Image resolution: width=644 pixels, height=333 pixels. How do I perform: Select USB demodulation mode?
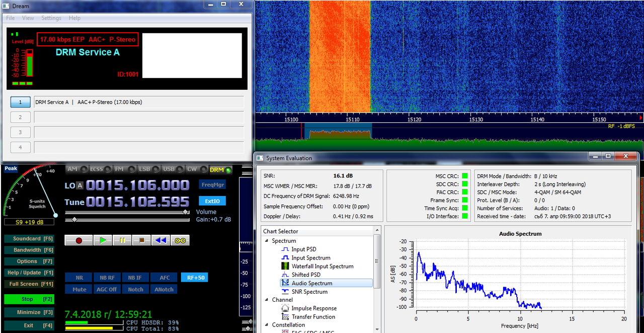click(174, 169)
